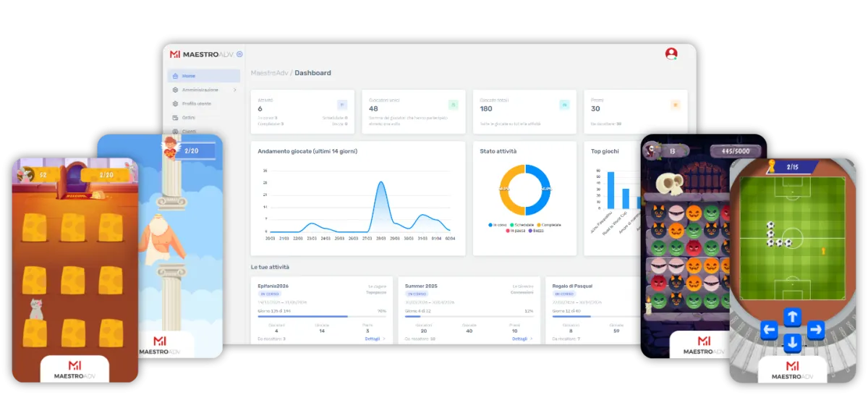This screenshot has height=395, width=868.
Task: Open Clienti in the sidebar menu
Action: click(x=188, y=131)
